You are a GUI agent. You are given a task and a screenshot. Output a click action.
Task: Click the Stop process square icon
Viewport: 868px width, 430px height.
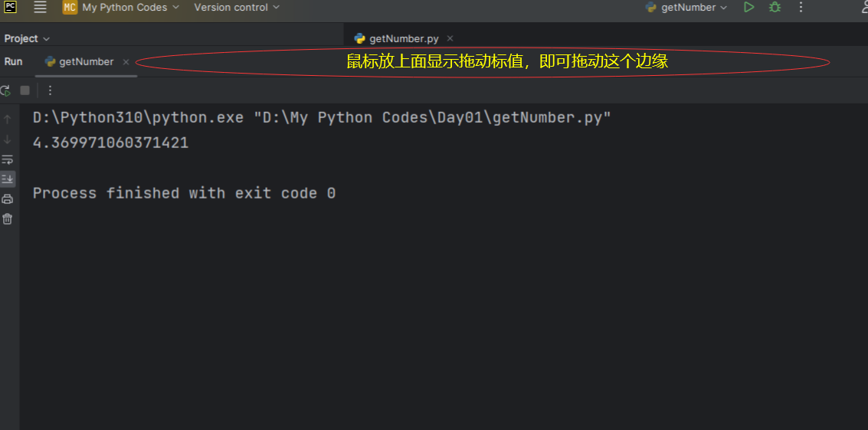point(25,90)
